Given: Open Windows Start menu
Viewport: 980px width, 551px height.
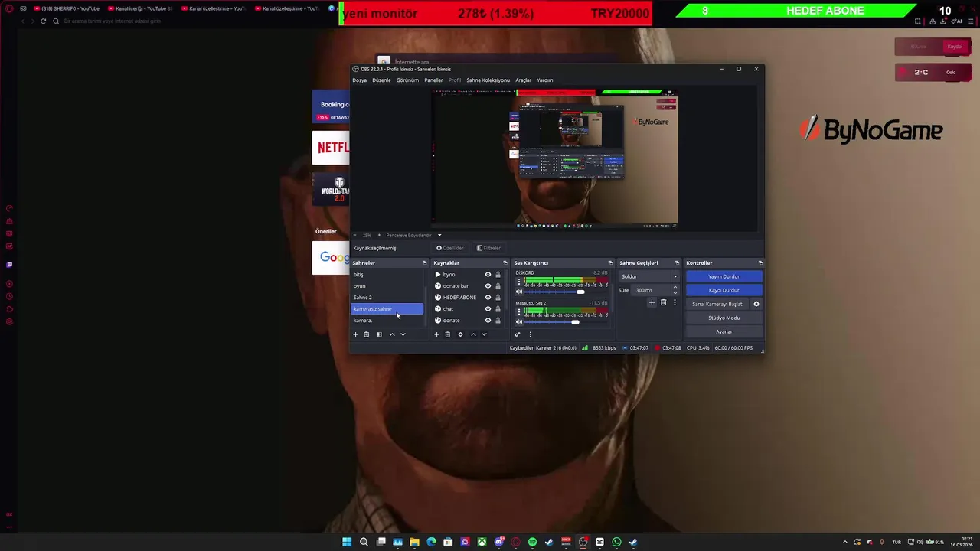Looking at the screenshot, I should click(347, 542).
